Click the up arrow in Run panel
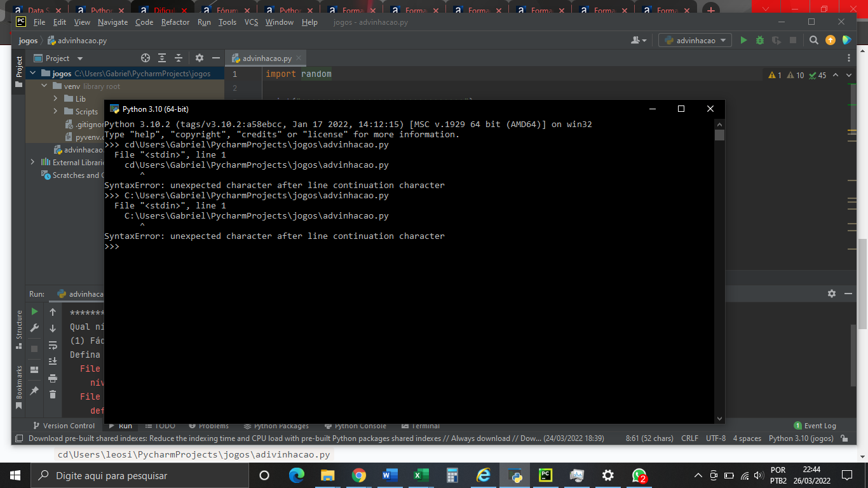This screenshot has height=488, width=868. pos(53,312)
